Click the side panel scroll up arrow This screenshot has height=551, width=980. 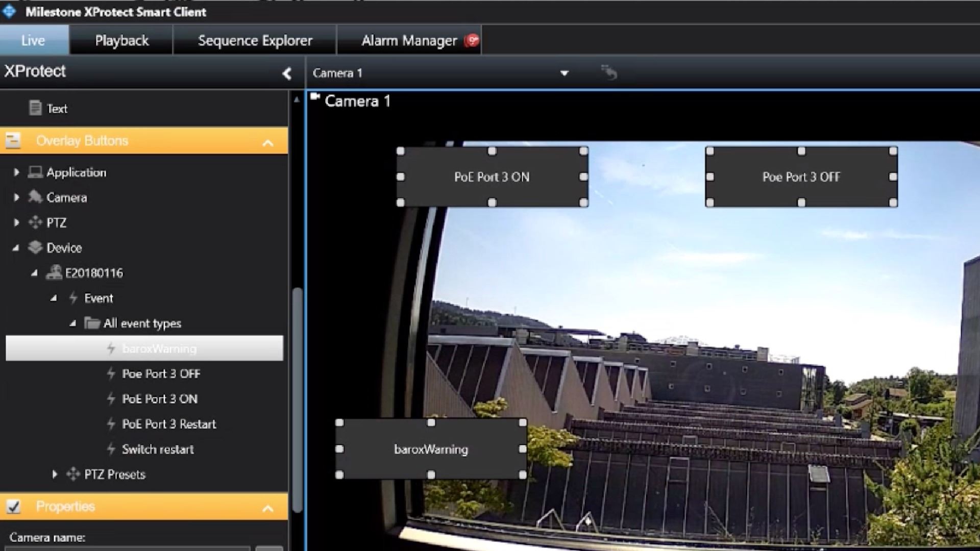click(x=297, y=99)
